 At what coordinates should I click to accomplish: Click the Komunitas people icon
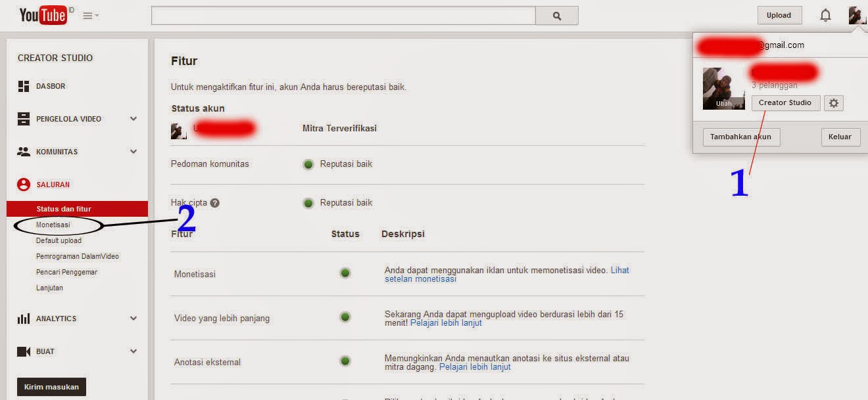coord(24,152)
